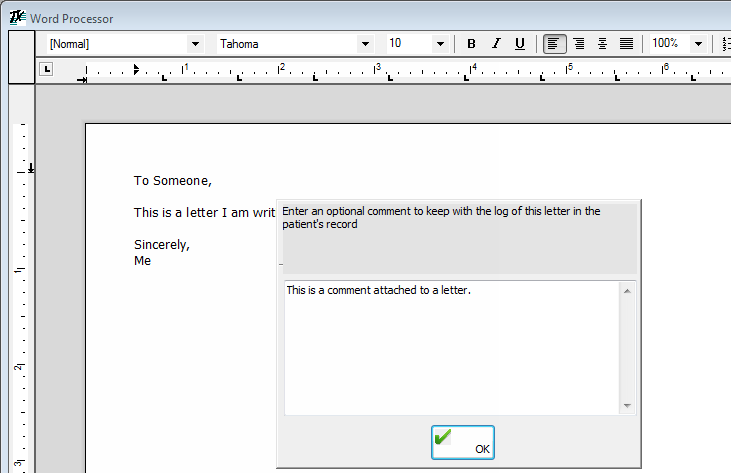Click the 'Sincerely,' line in document

[x=162, y=245]
